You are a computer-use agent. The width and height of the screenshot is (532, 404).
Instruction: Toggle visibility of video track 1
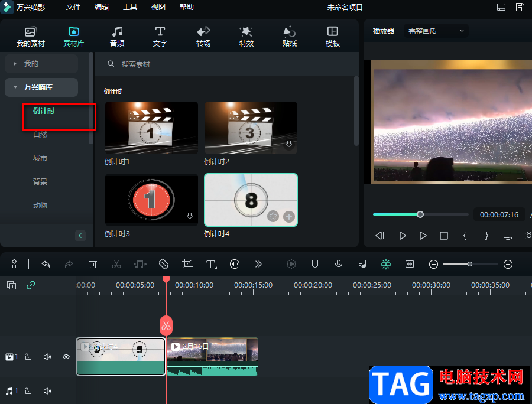pos(66,357)
